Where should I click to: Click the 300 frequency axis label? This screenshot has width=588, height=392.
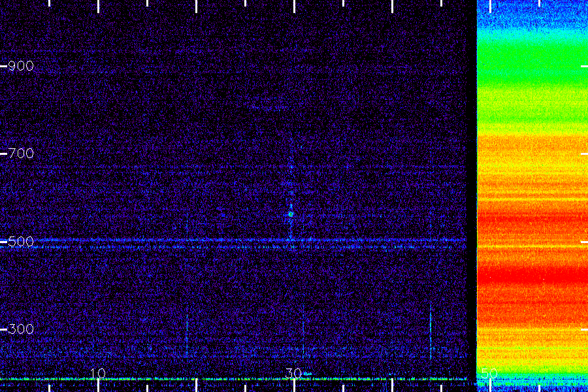click(x=21, y=329)
